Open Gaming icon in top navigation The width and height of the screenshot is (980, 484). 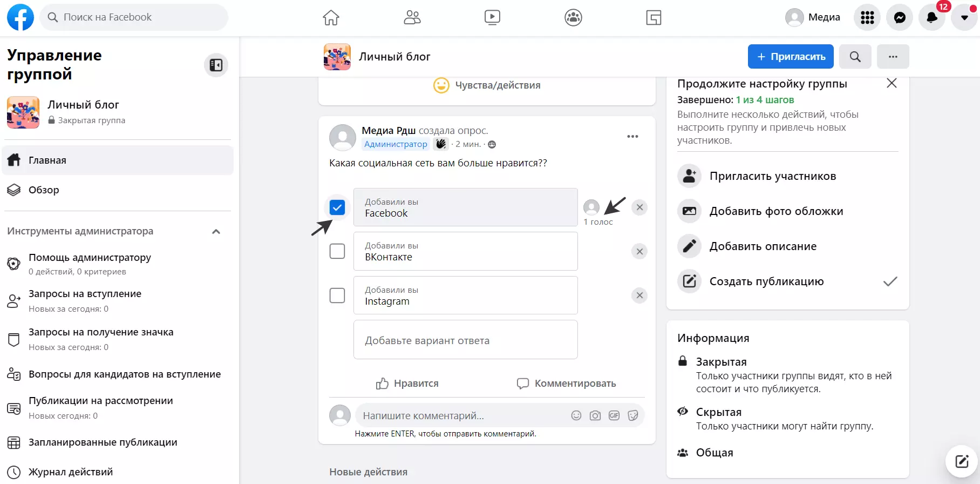654,18
